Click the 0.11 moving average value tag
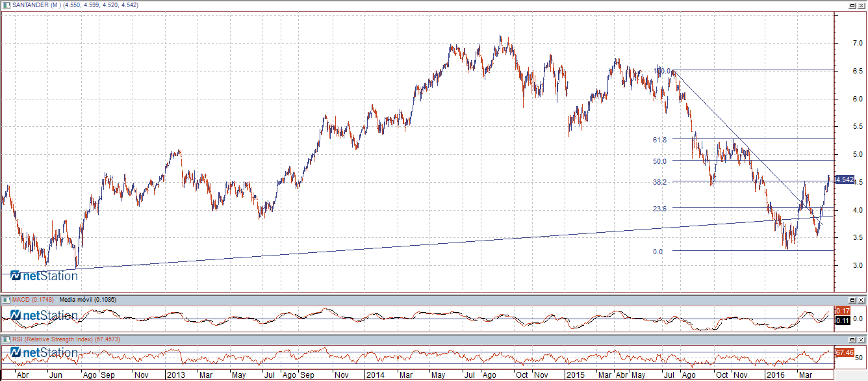The width and height of the screenshot is (868, 381). tap(843, 321)
